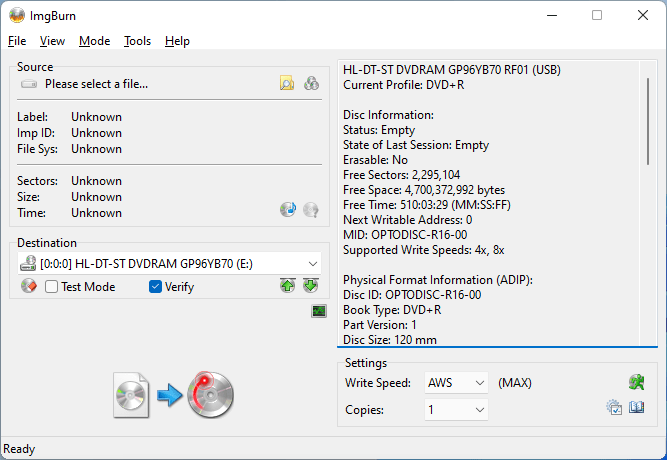
Task: Click the Free Space 4,700,372,992 bytes line
Action: (x=424, y=189)
